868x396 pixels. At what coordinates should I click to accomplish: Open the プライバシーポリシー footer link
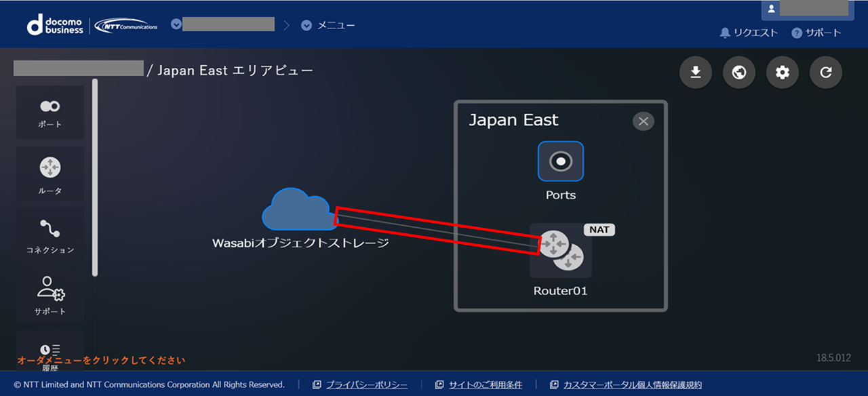[366, 384]
